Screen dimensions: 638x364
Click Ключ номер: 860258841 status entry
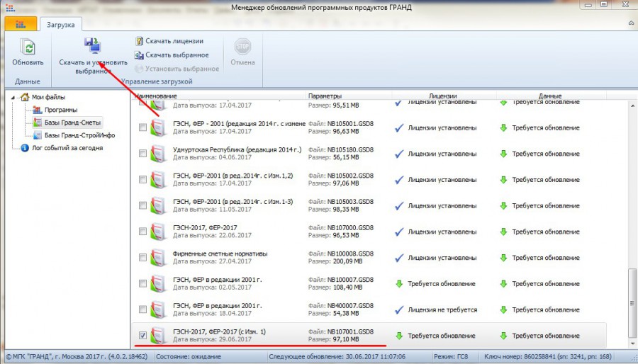coord(548,357)
